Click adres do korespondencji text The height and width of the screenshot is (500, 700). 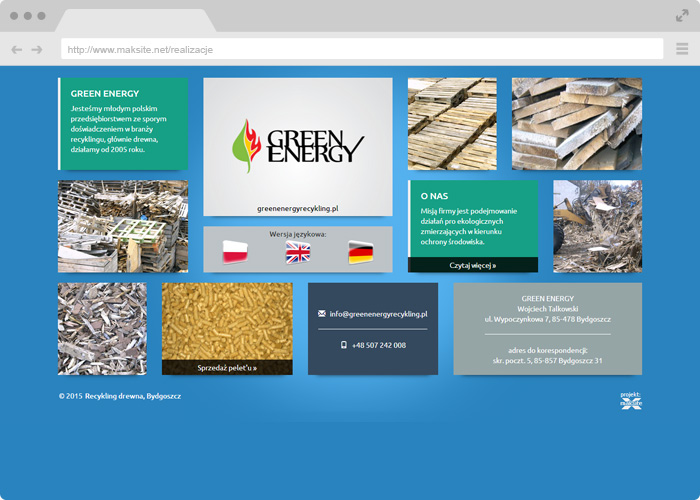548,350
